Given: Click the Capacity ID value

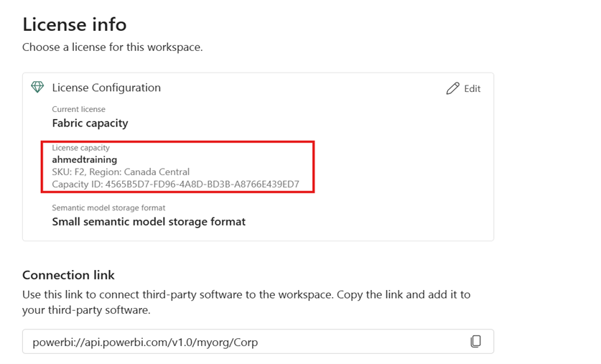Looking at the screenshot, I should pyautogui.click(x=175, y=185).
